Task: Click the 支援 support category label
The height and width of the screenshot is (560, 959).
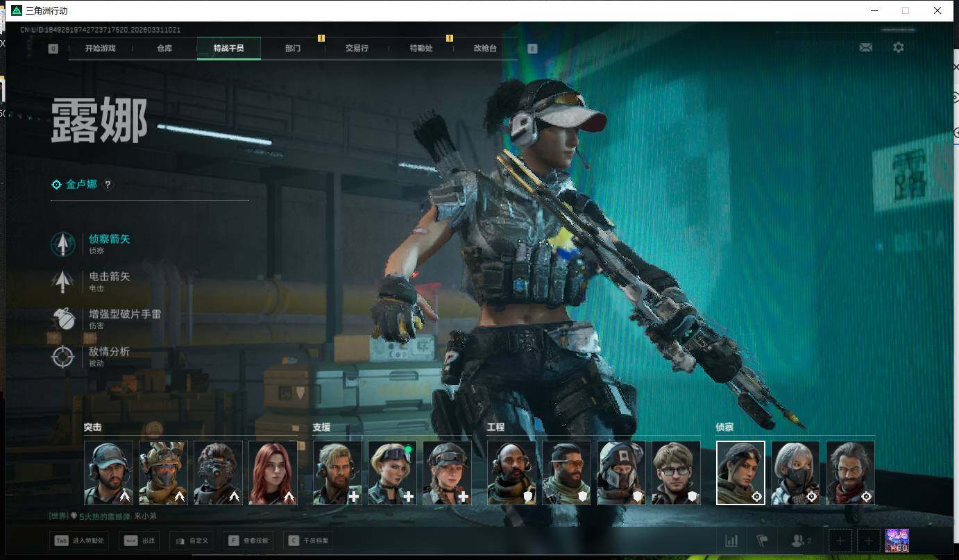Action: coord(321,427)
